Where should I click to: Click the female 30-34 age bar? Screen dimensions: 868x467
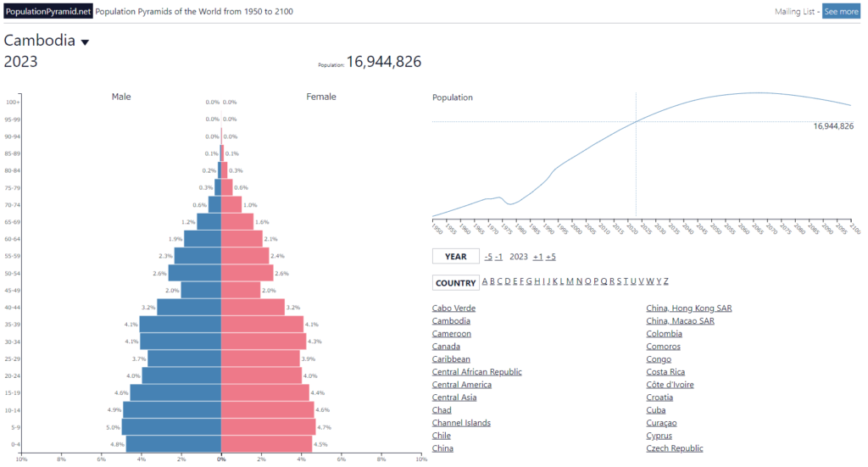263,342
